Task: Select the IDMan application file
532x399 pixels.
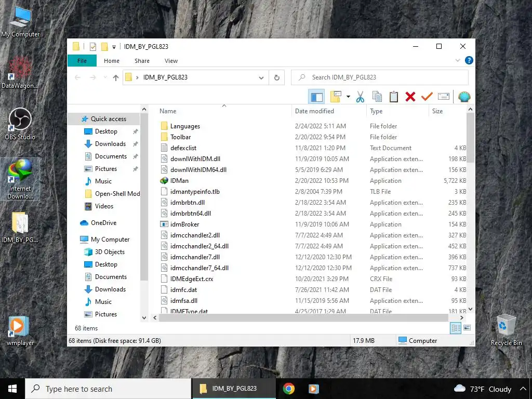Action: click(x=179, y=181)
